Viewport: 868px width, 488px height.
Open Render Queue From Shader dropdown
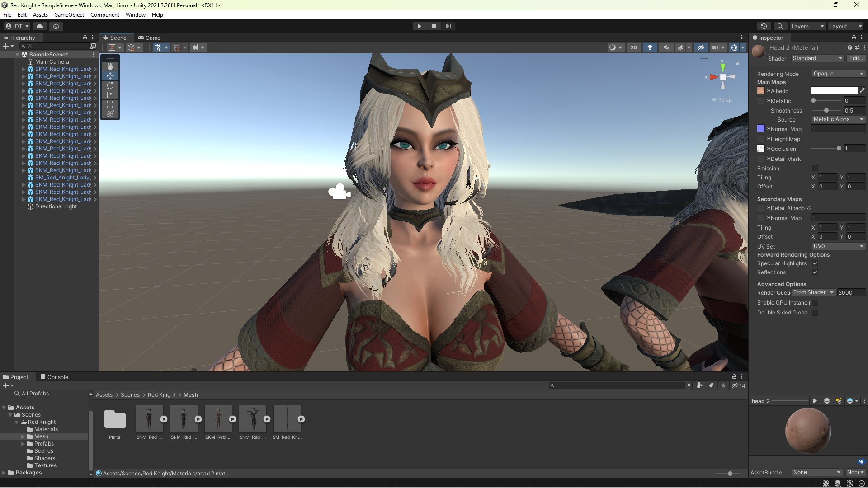(813, 293)
